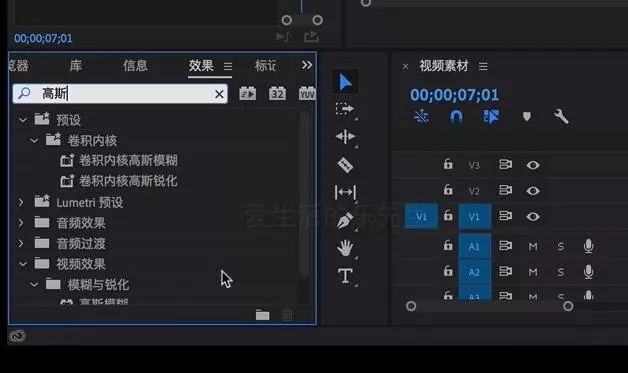The image size is (628, 373).
Task: Add a marker with the marker icon
Action: 527,117
